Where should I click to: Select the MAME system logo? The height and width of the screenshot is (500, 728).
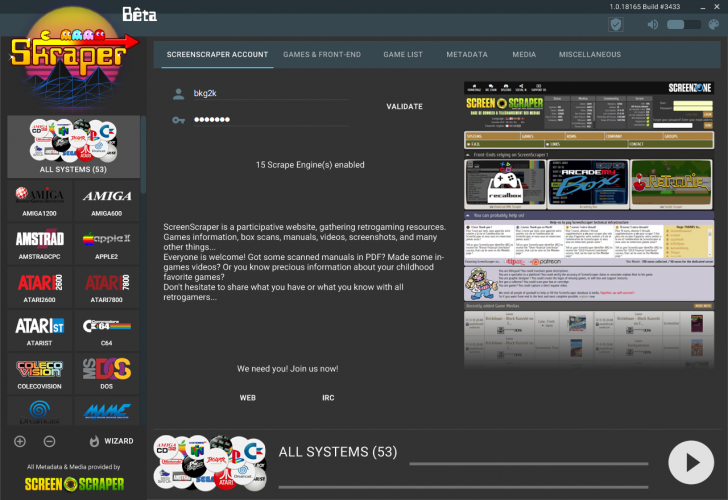[x=106, y=410]
